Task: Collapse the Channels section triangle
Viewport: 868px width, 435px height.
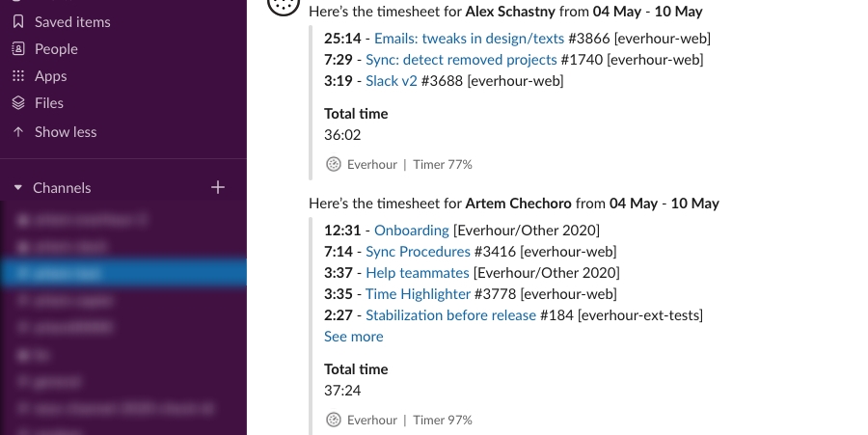Action: pos(18,188)
